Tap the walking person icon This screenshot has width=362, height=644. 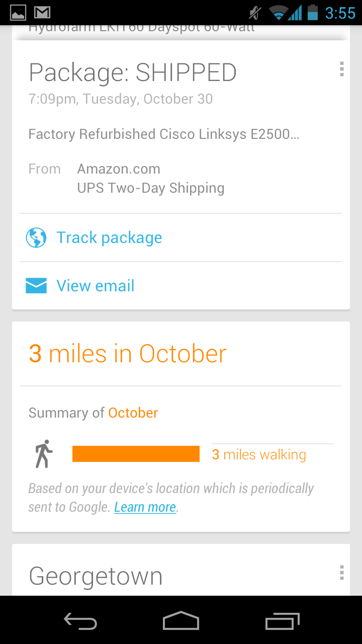[44, 454]
